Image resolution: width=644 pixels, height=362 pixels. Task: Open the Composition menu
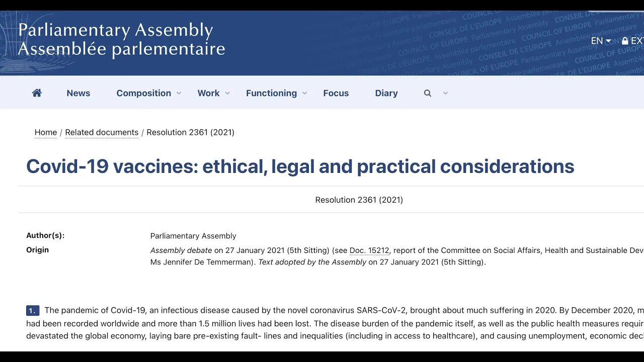[x=144, y=93]
